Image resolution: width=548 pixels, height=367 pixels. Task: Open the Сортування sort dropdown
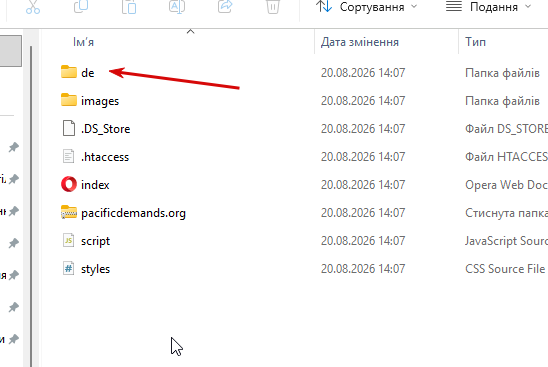pos(367,7)
